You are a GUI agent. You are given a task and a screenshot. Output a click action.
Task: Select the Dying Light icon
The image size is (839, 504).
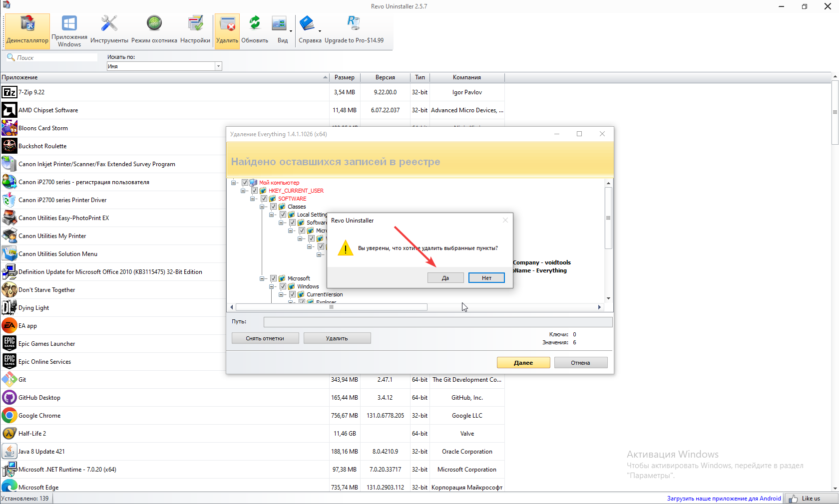click(9, 308)
